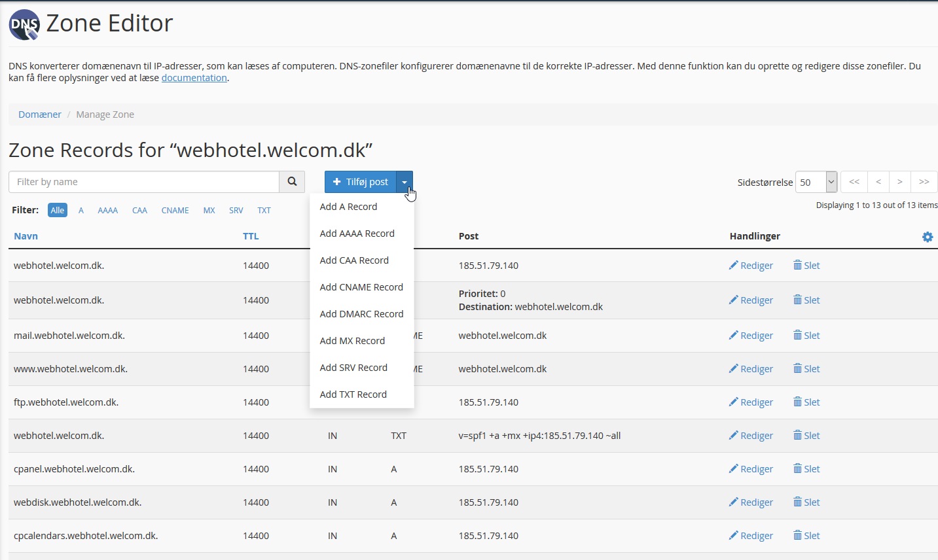Image resolution: width=938 pixels, height=560 pixels.
Task: Jump to last page with >> button
Action: pyautogui.click(x=924, y=182)
